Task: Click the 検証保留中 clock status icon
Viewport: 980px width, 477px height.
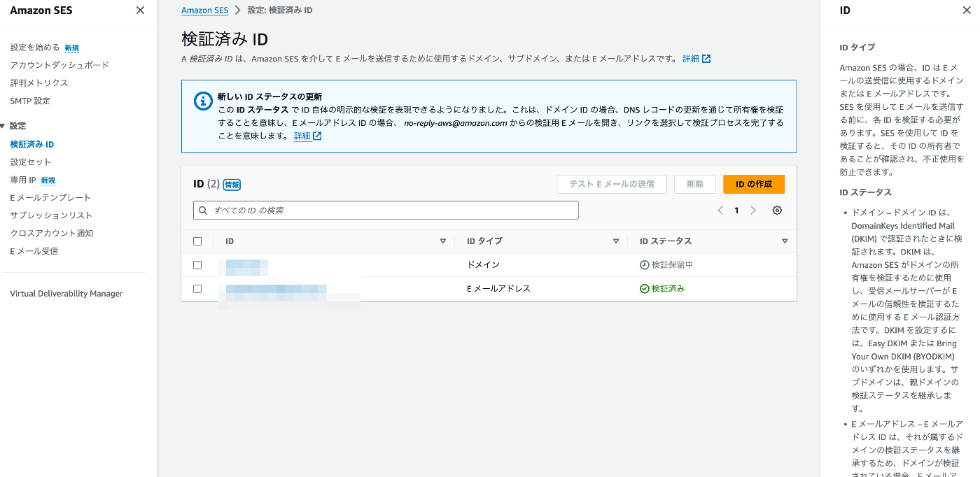Action: coord(645,265)
